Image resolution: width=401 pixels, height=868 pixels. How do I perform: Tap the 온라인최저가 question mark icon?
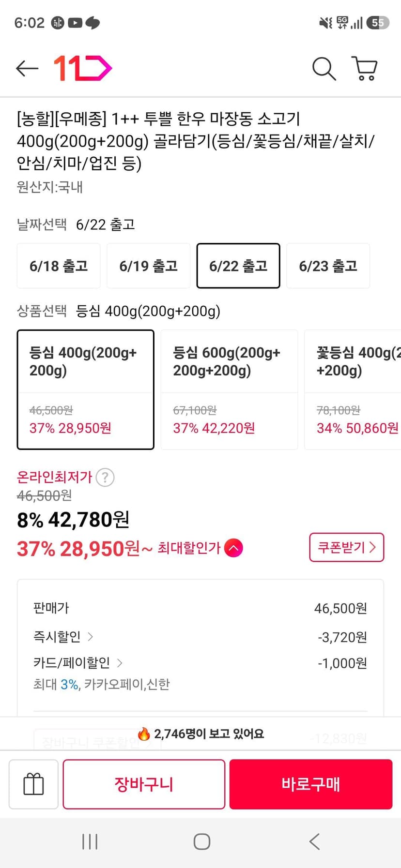105,478
